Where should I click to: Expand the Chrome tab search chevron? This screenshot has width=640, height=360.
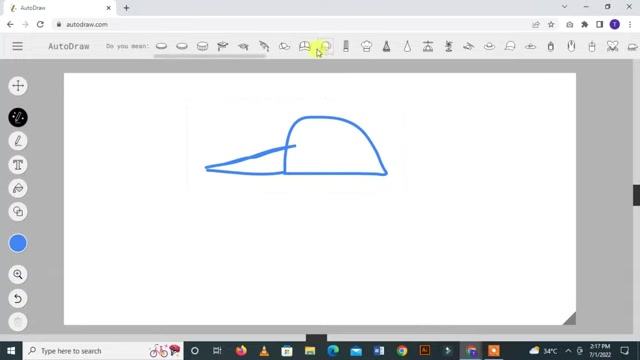[x=564, y=7]
